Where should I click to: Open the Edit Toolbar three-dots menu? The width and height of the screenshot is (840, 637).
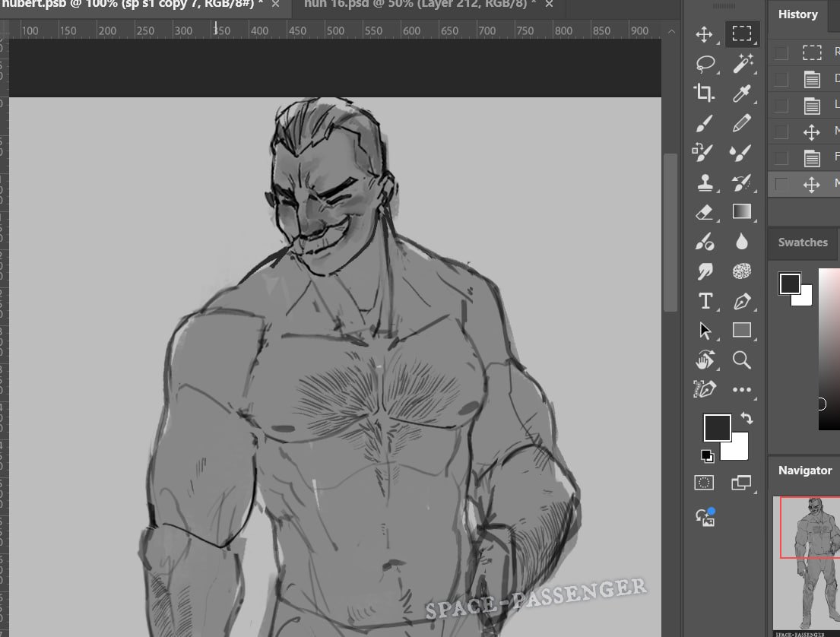tap(742, 389)
